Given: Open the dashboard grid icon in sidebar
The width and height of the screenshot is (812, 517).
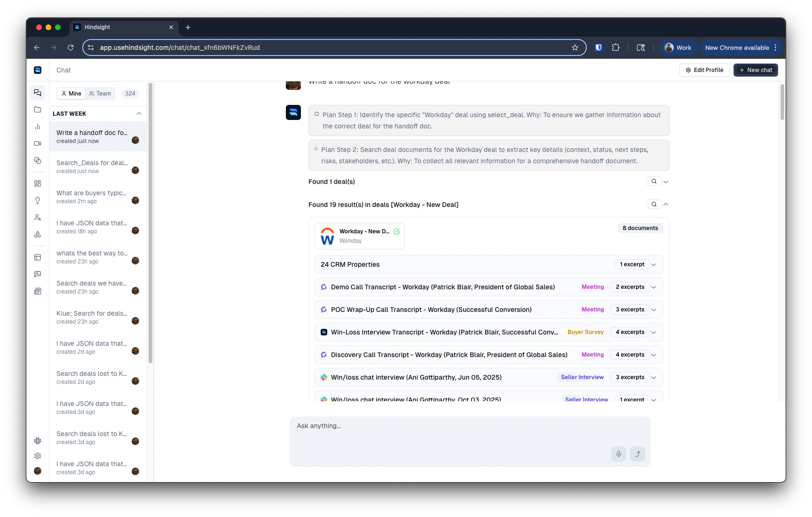Looking at the screenshot, I should pyautogui.click(x=38, y=183).
